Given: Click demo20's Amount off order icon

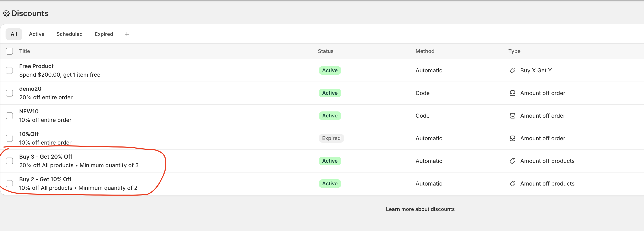Looking at the screenshot, I should [x=512, y=93].
